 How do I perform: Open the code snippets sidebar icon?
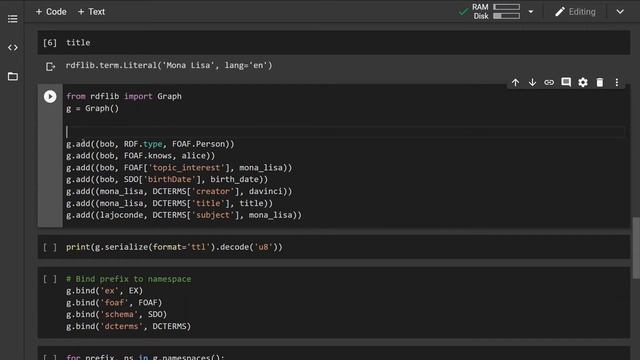[x=13, y=48]
